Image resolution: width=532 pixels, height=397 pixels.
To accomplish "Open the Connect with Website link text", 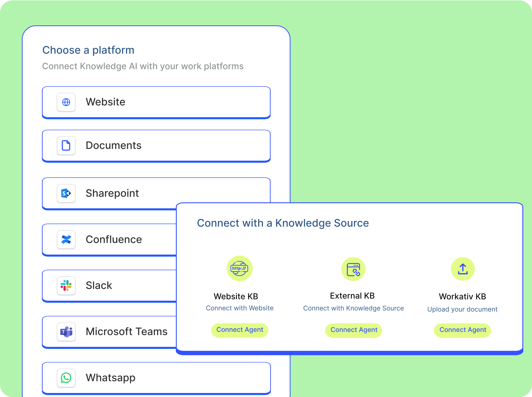I will click(240, 308).
